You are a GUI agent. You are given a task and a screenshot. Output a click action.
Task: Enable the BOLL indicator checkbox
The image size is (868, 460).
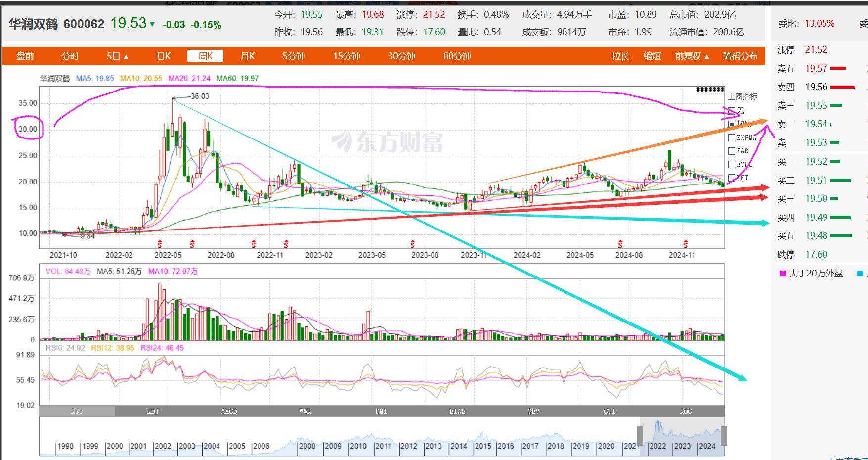732,164
